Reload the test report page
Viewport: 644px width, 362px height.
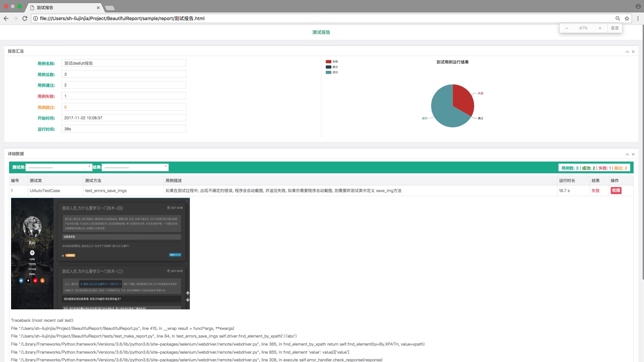(25, 18)
